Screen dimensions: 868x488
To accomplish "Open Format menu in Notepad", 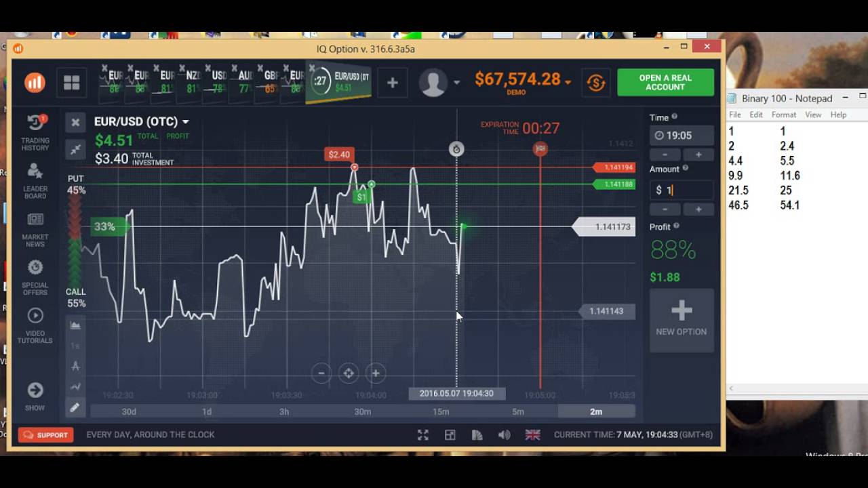I will [783, 115].
